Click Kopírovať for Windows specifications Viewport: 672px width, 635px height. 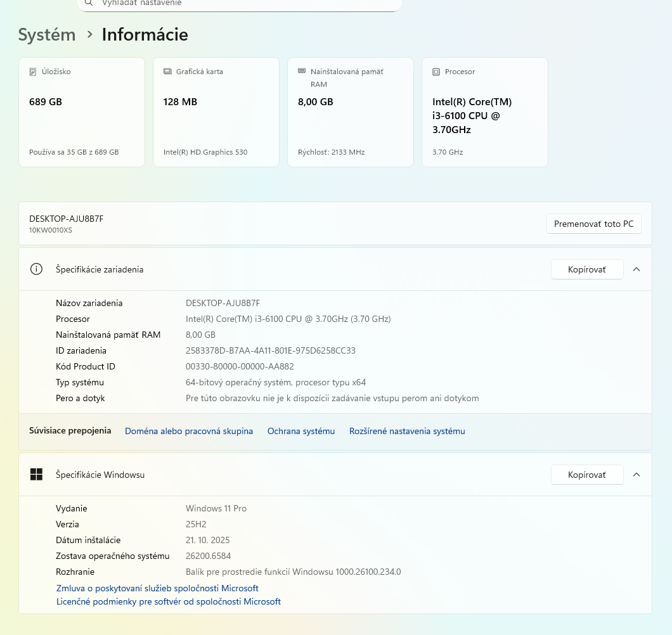coord(587,474)
